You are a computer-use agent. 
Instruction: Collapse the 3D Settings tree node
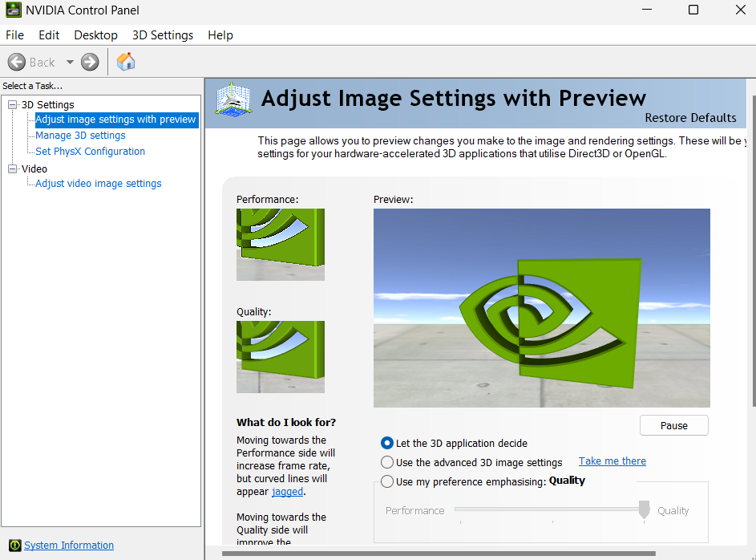point(13,104)
